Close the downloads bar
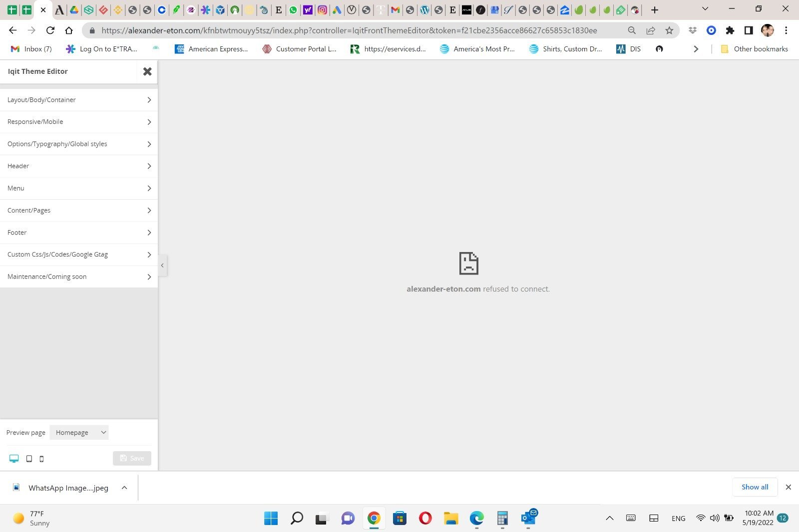Screen dimensions: 799x532 tap(789, 487)
